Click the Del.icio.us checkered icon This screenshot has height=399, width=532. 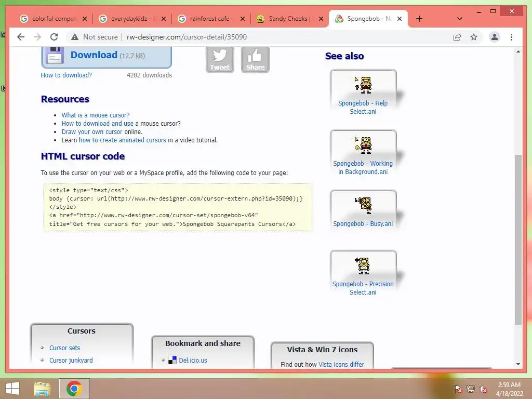[x=172, y=360]
